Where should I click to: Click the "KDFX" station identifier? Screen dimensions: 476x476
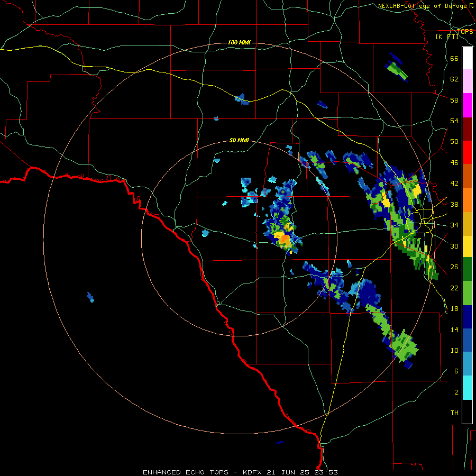253,472
